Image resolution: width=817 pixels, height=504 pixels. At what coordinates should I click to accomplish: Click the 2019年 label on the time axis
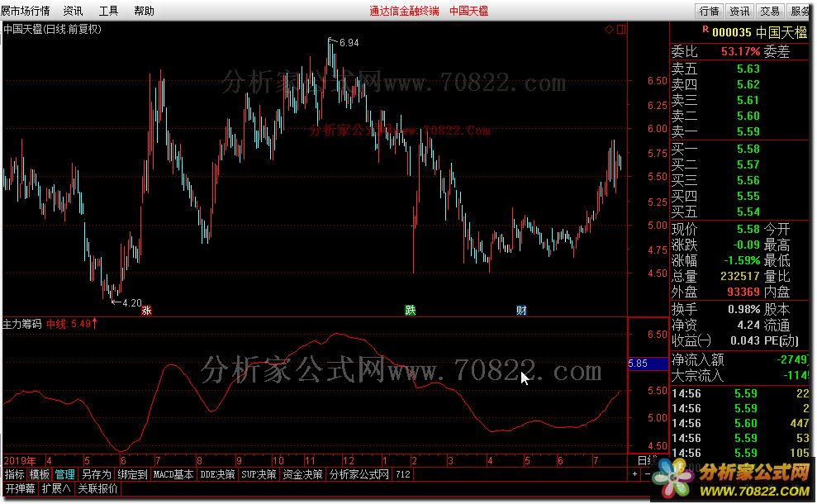[20, 461]
